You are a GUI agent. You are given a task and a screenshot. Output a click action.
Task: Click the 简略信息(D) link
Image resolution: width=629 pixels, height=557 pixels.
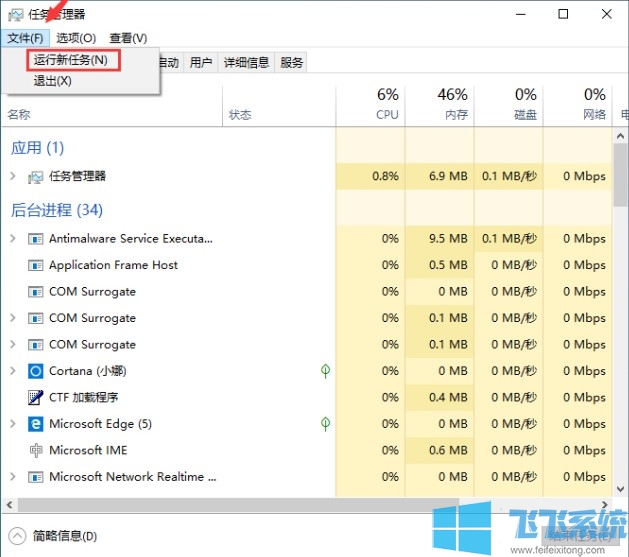[x=65, y=536]
